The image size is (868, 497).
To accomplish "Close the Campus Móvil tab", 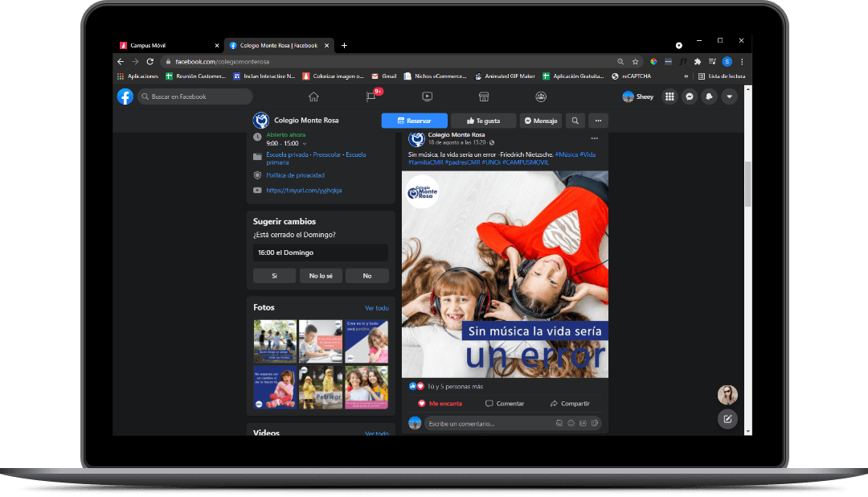I will 217,45.
